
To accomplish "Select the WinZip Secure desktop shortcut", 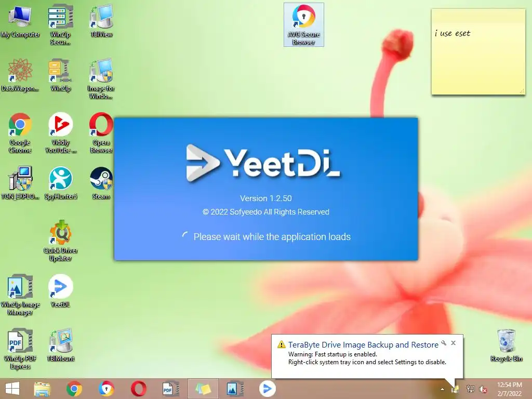I will click(60, 24).
